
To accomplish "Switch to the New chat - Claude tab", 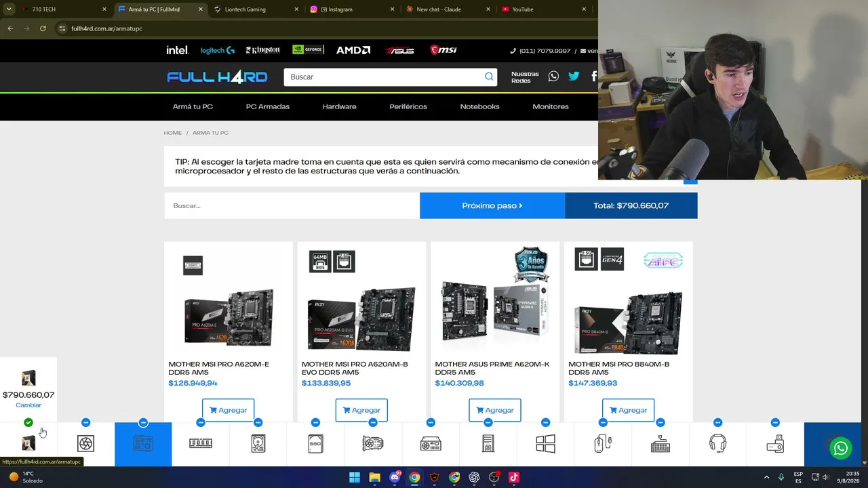I will coord(447,9).
